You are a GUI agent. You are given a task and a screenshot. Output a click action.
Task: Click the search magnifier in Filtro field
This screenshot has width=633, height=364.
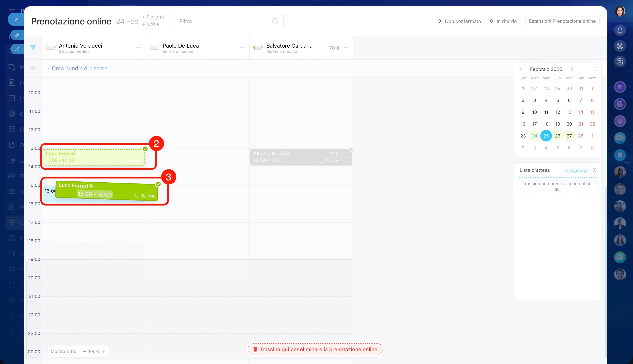275,21
